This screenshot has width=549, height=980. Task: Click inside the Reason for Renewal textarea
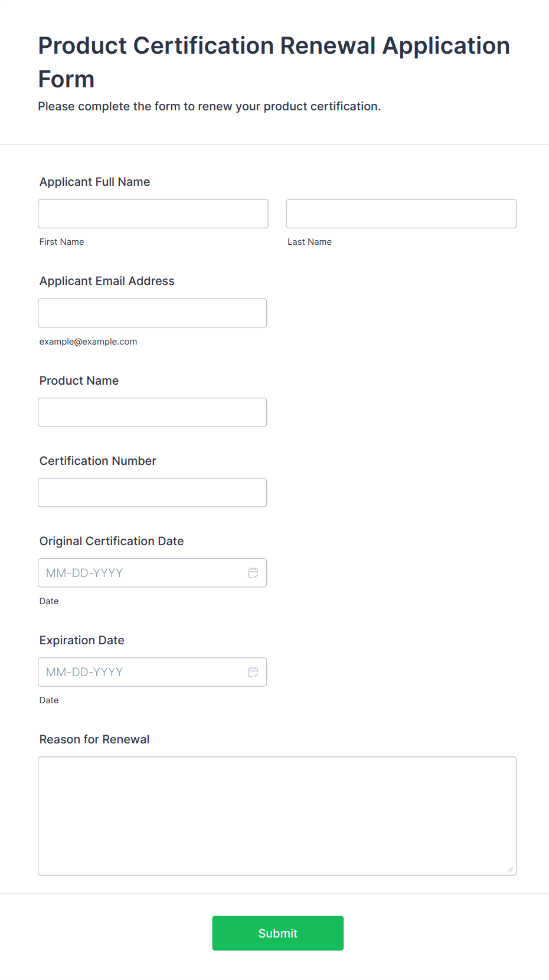(x=277, y=815)
